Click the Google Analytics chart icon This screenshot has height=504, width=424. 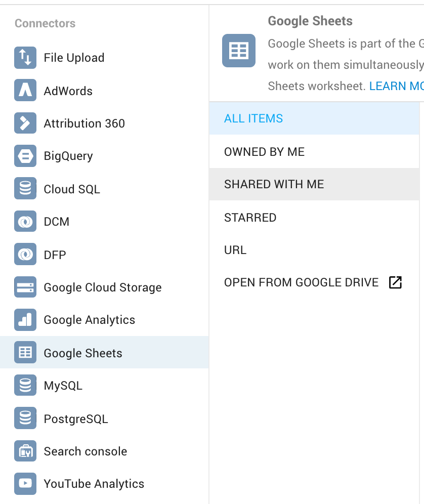coord(25,320)
